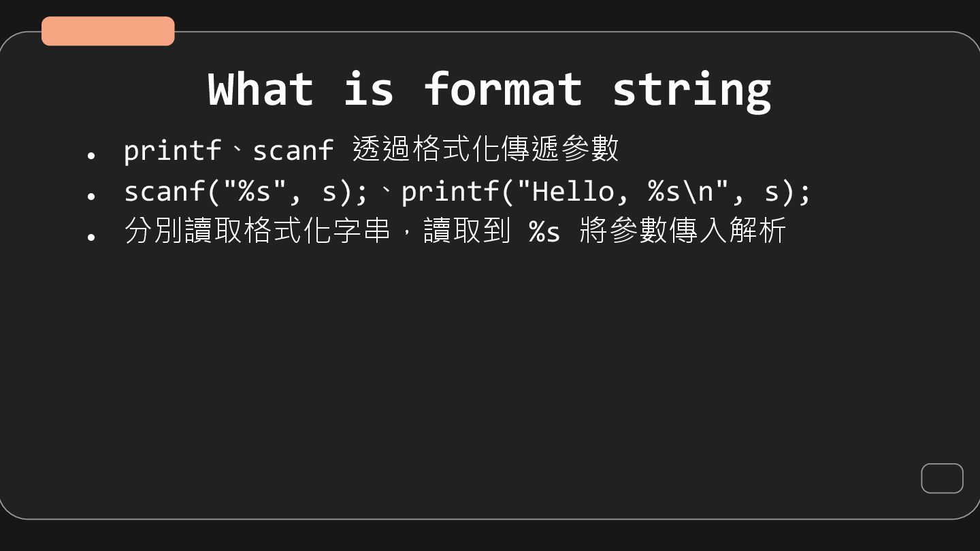Click the text '透過格式化傳遞參數'
This screenshot has width=980, height=551.
click(485, 149)
